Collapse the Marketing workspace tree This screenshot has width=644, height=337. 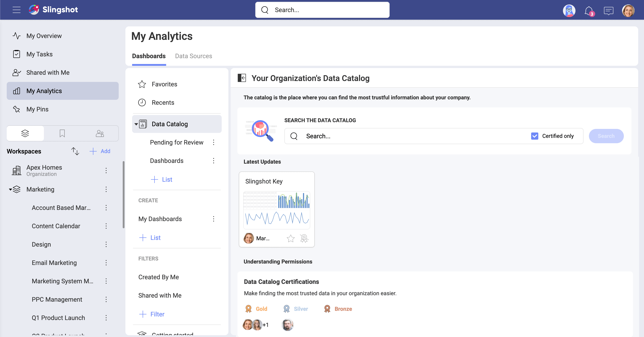11,189
